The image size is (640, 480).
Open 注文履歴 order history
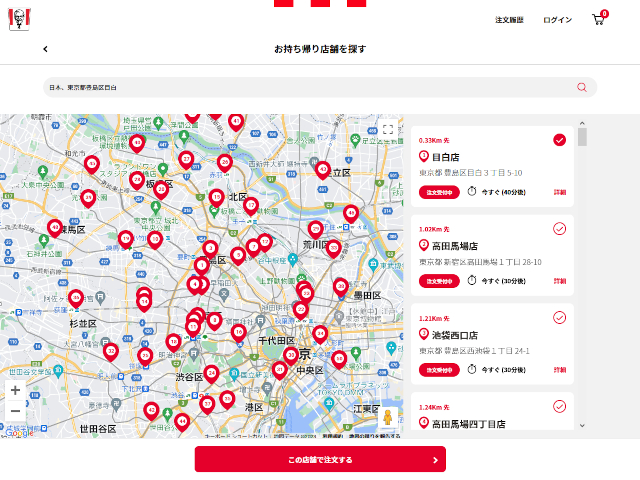509,20
